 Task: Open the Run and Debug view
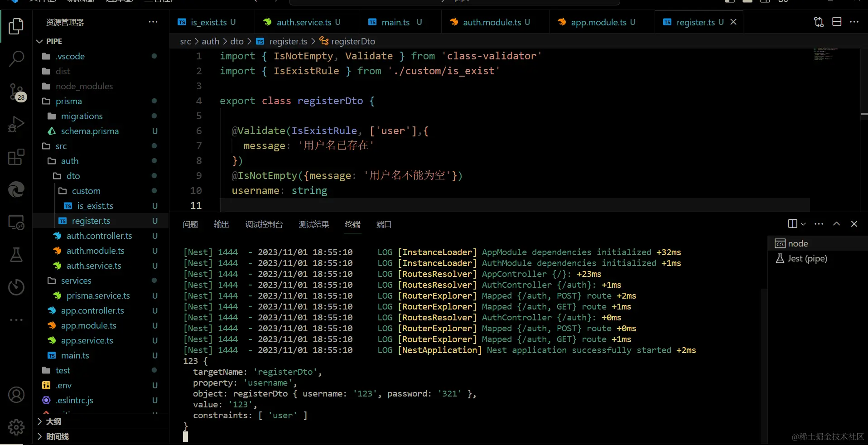point(16,124)
